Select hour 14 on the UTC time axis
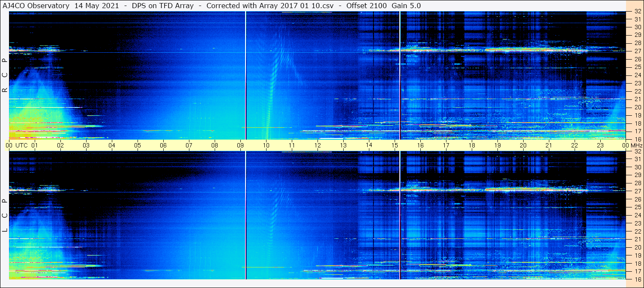 click(369, 145)
